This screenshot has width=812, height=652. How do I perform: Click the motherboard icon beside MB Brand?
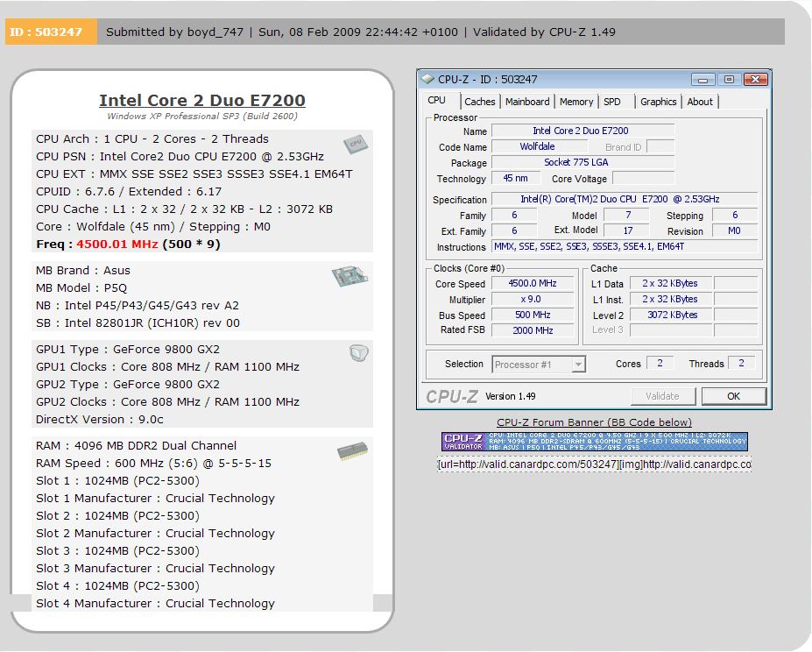pyautogui.click(x=350, y=276)
